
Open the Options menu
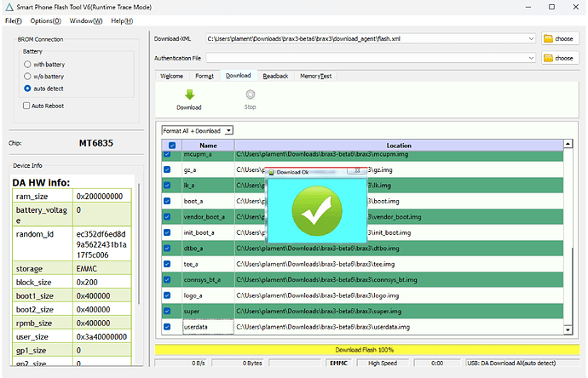(45, 21)
